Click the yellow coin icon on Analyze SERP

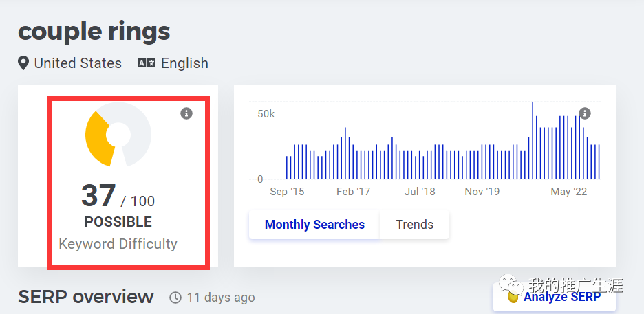tap(513, 298)
